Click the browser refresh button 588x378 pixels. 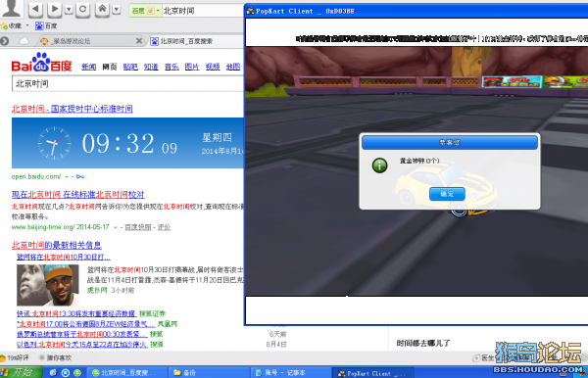point(83,9)
